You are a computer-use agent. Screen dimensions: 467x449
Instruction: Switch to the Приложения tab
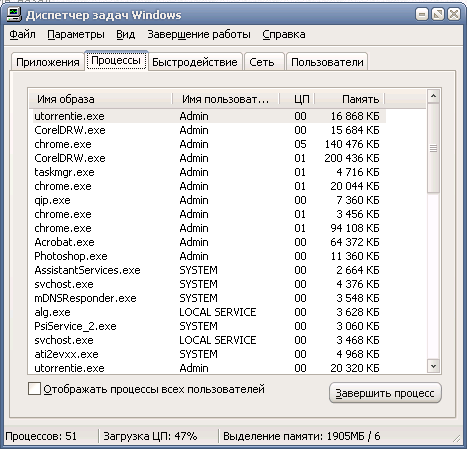(48, 62)
